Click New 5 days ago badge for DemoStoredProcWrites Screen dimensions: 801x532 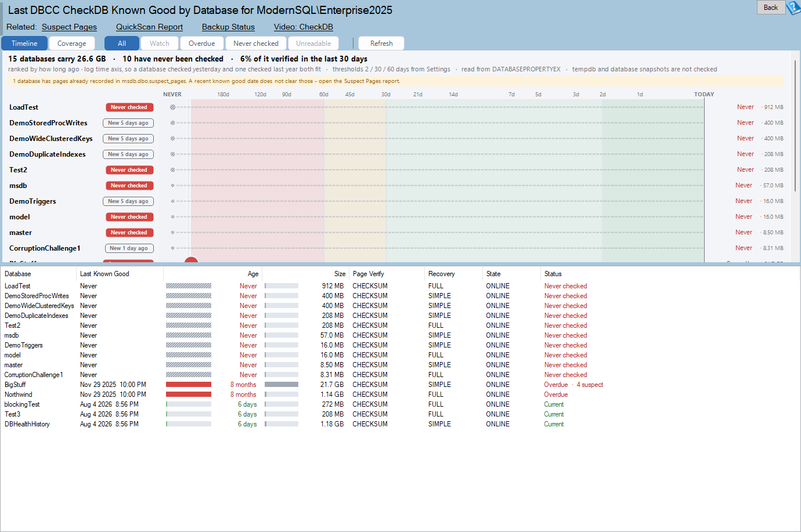point(128,123)
